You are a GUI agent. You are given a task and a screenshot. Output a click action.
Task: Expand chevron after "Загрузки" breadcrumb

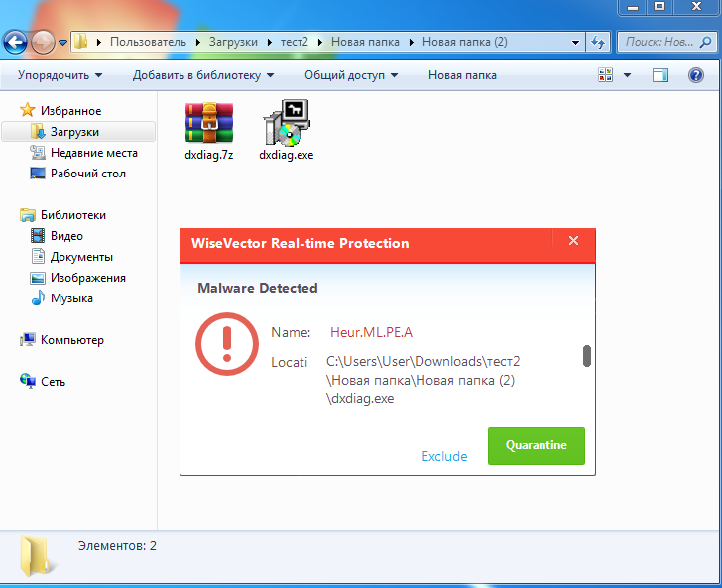pos(270,43)
